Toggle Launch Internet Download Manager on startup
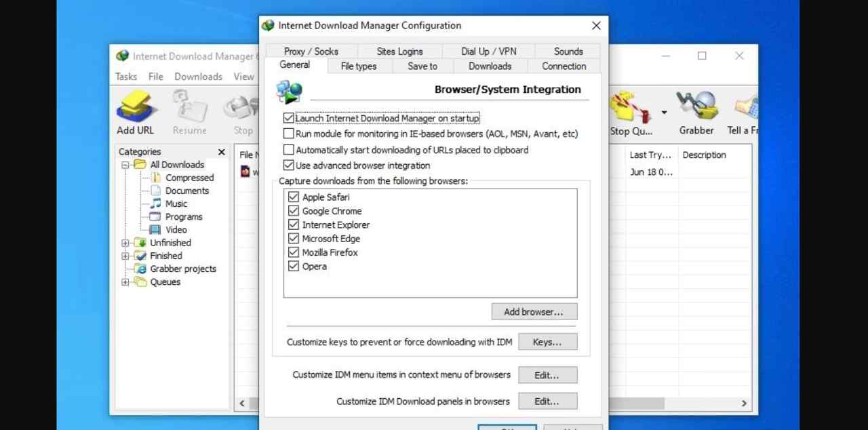Viewport: 868px width, 430px height. [x=289, y=118]
